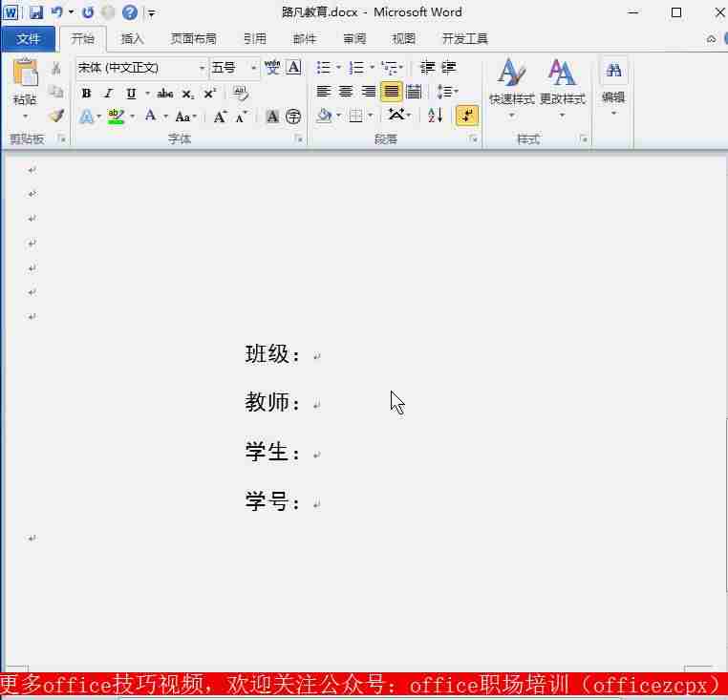The height and width of the screenshot is (700, 728).
Task: Apply the font color A
Action: pyautogui.click(x=150, y=116)
